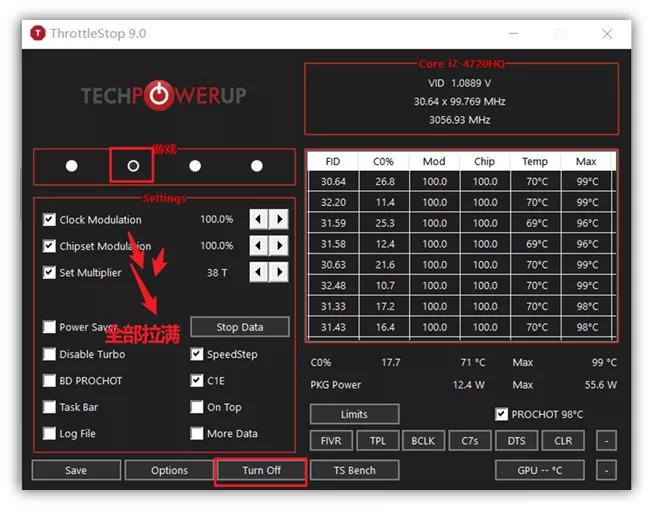Open the Options dialog
Viewport: 652px width, 510px height.
tap(169, 470)
